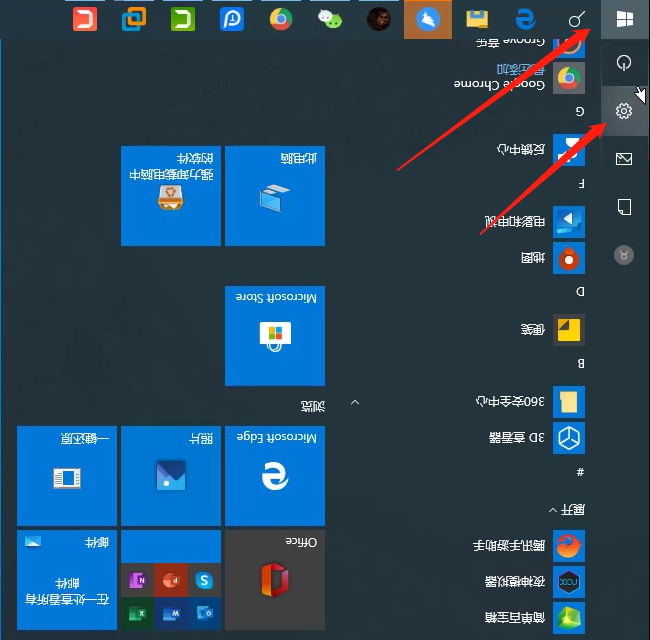Open VMware overlapping squares taskbar icon
The image size is (650, 640).
click(134, 19)
